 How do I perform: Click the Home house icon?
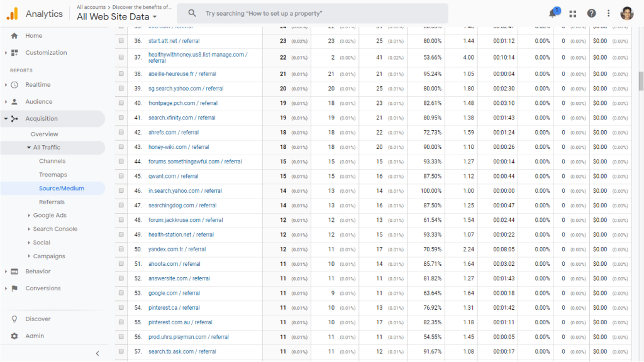(x=14, y=36)
